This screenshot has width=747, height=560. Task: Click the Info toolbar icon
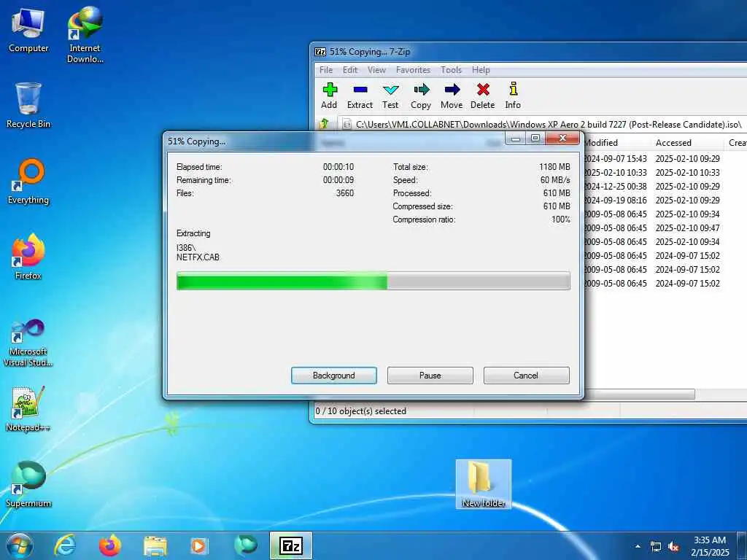[x=513, y=96]
